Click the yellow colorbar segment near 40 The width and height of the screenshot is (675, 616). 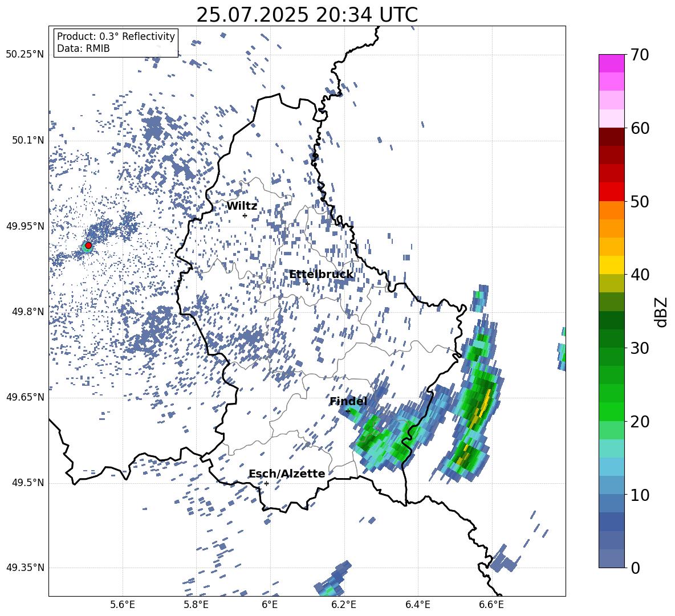(611, 265)
